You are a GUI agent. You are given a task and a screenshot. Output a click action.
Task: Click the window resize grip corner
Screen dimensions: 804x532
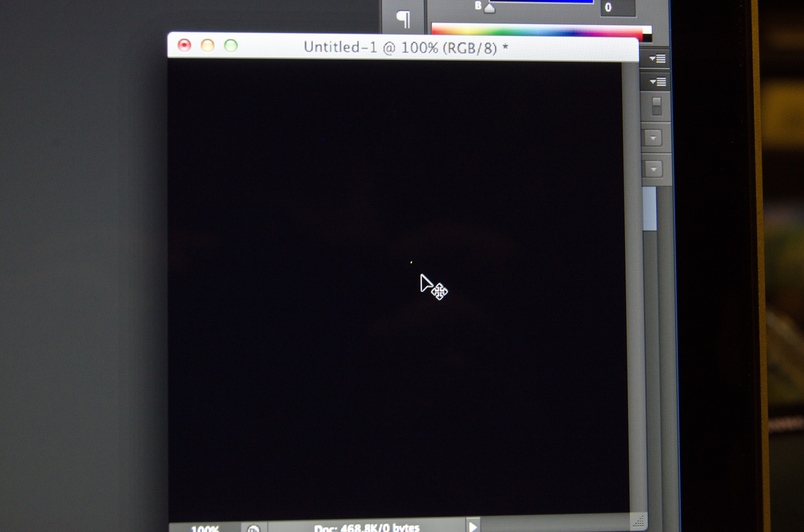tap(638, 521)
